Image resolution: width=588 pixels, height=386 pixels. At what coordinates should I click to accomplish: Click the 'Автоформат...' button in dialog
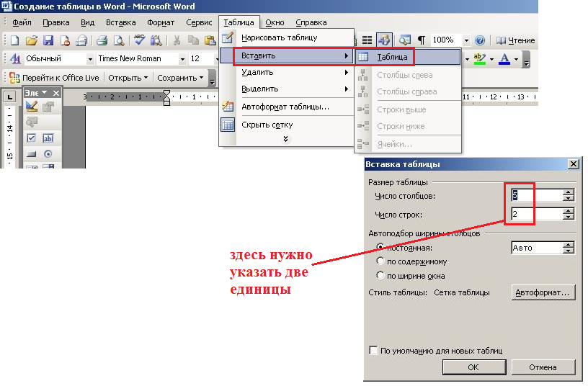pos(543,292)
